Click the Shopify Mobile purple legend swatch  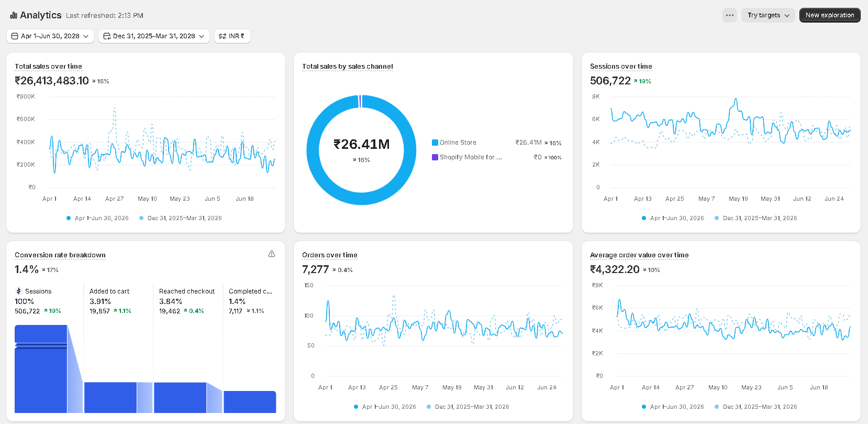[435, 157]
